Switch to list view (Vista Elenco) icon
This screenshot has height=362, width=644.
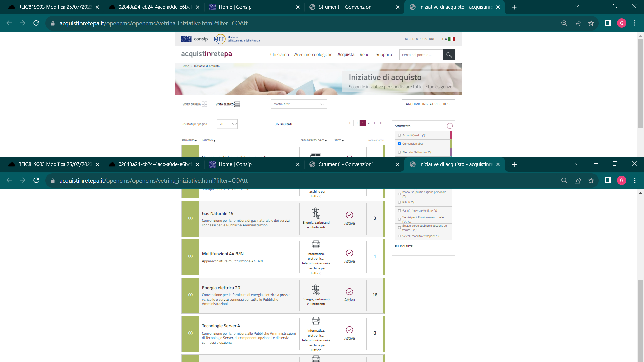click(x=237, y=104)
